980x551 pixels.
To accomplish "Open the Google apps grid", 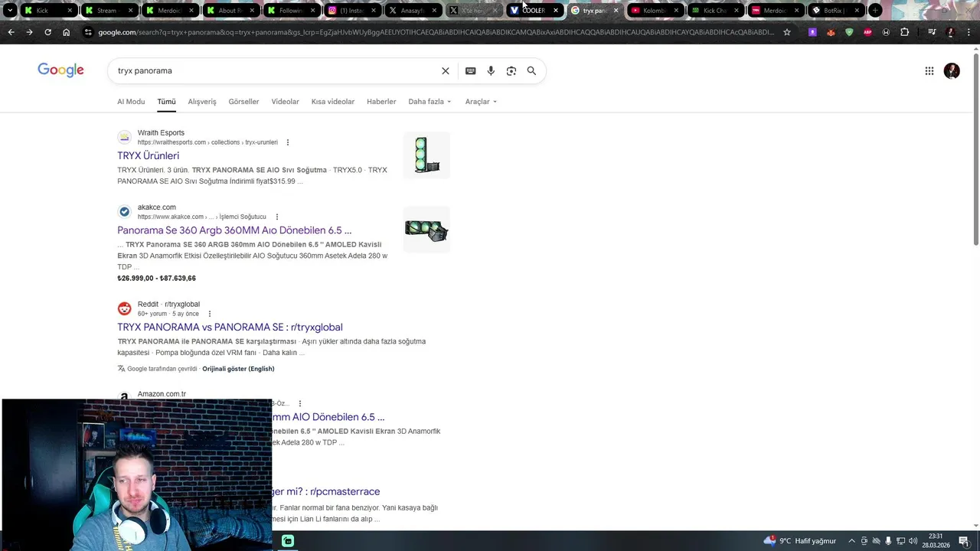I will click(x=929, y=70).
